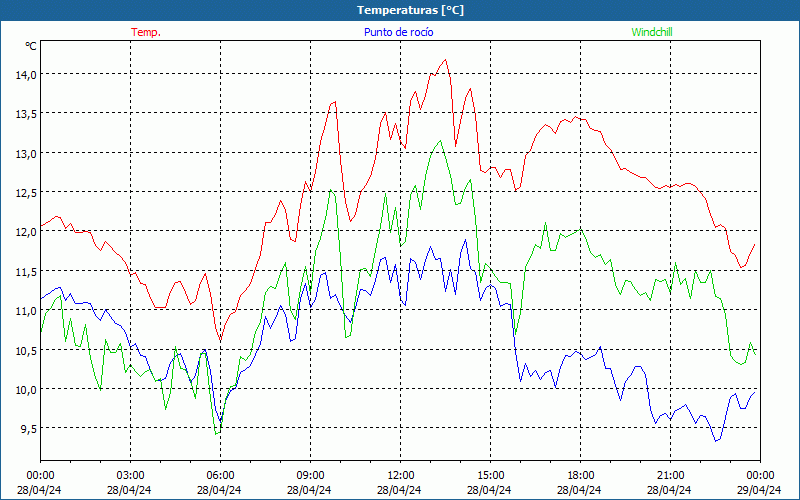Click the °C unit label on the axis
Viewport: 800px width, 500px height.
tap(31, 46)
